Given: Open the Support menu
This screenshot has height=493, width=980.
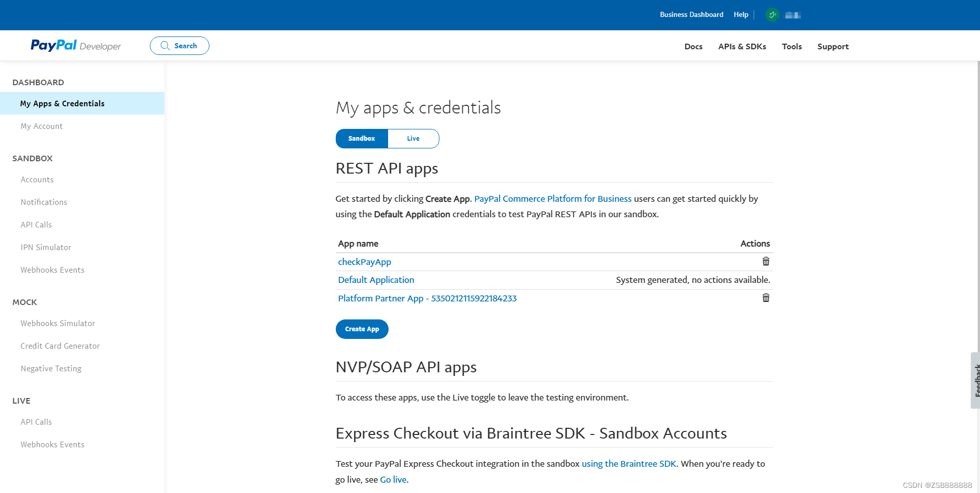Looking at the screenshot, I should [x=833, y=46].
